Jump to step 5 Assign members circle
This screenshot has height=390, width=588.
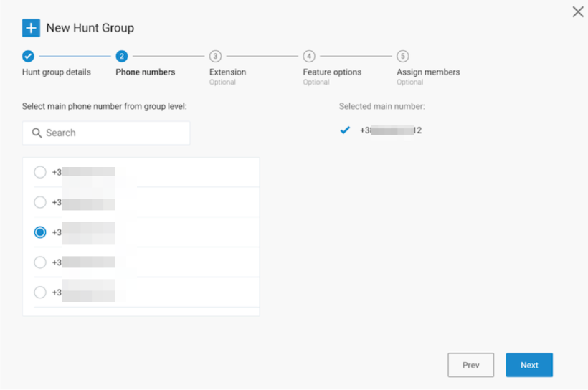click(403, 56)
